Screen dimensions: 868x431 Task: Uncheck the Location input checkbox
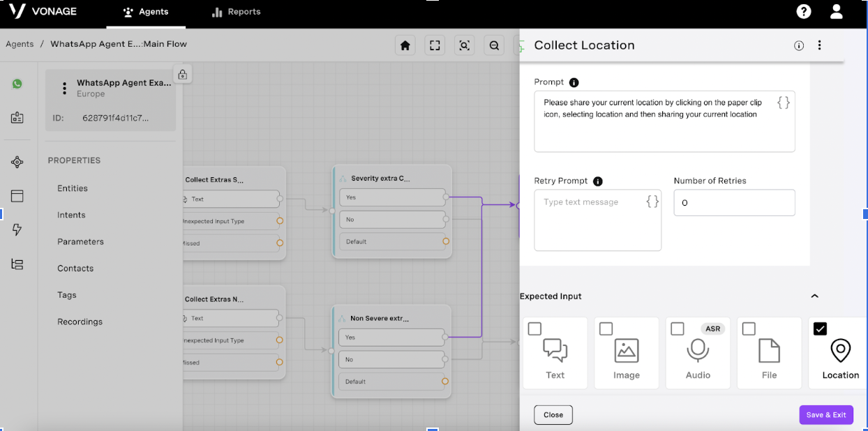tap(821, 328)
